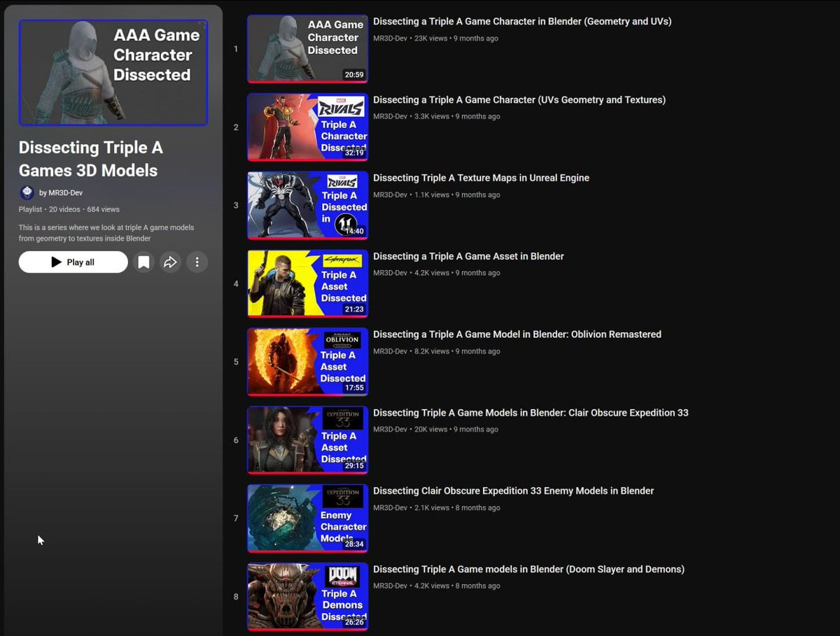
Task: Open the Venom Unreal thumbnail with 14:40 duration
Action: (307, 206)
